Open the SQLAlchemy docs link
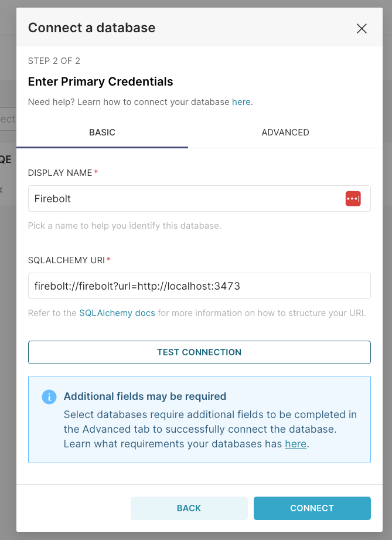 tap(117, 313)
